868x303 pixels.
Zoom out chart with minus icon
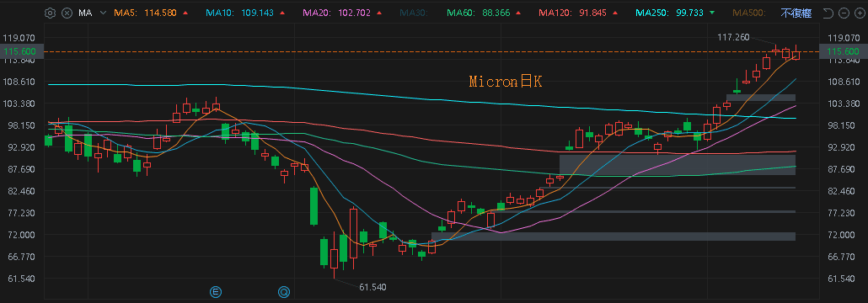tap(844, 13)
